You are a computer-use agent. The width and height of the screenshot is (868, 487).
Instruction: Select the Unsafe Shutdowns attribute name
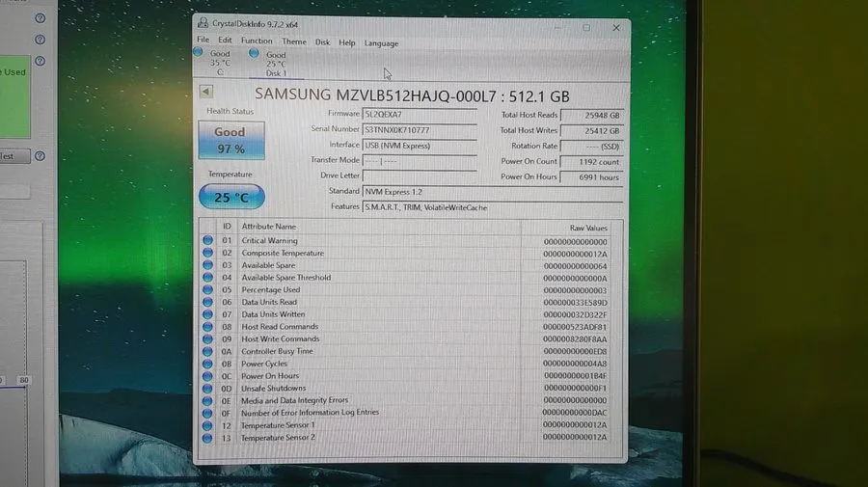point(274,389)
